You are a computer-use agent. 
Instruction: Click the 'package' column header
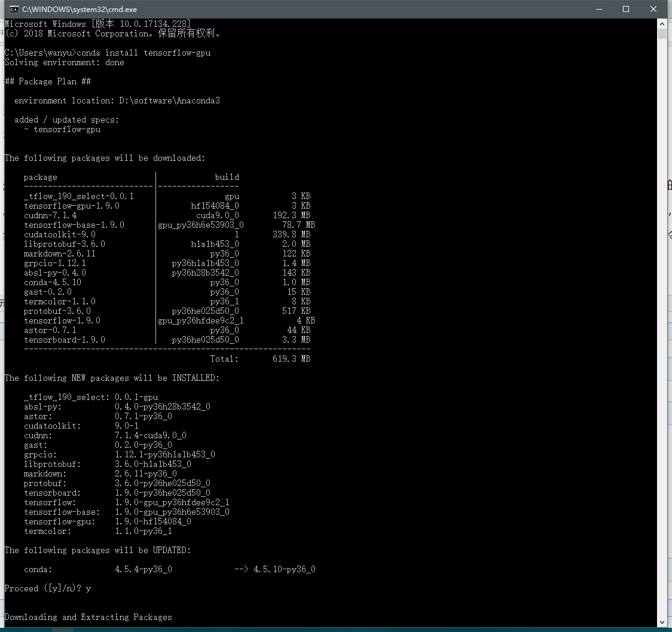[40, 178]
